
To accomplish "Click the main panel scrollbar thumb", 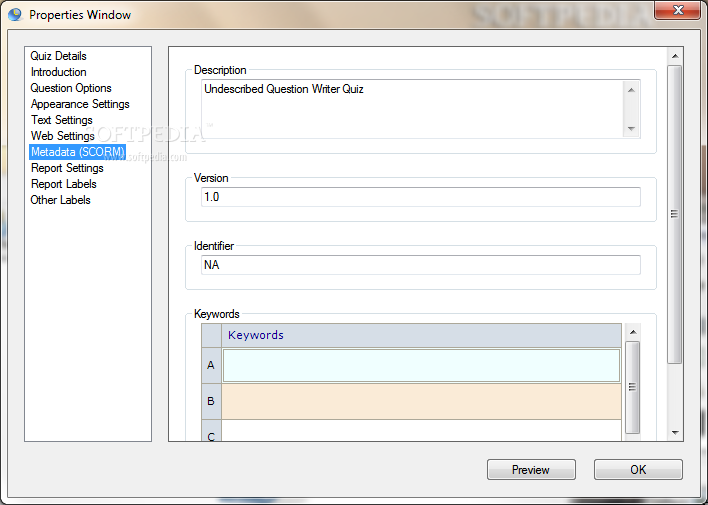I will (x=675, y=214).
